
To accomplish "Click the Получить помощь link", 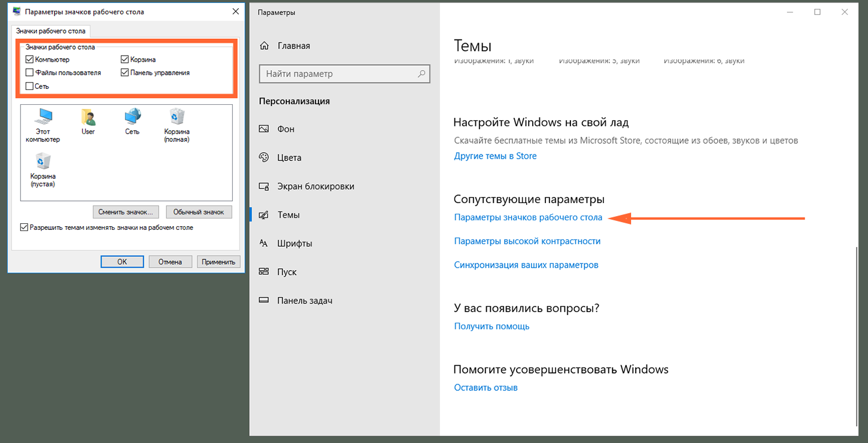I will tap(491, 326).
